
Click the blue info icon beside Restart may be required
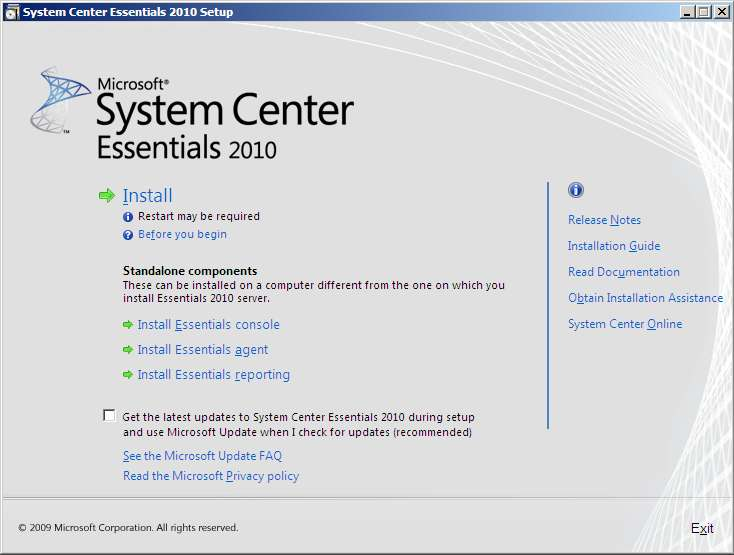pos(128,217)
